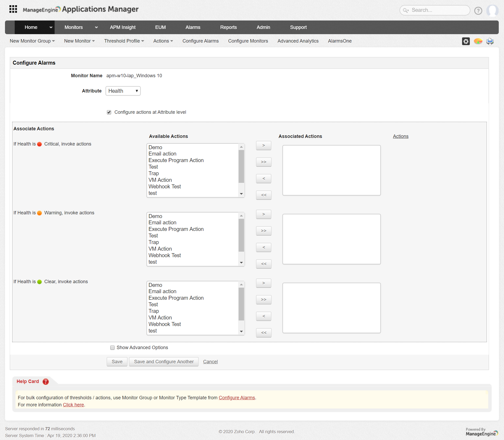Select Webhook Test in Clear actions list

pos(165,324)
